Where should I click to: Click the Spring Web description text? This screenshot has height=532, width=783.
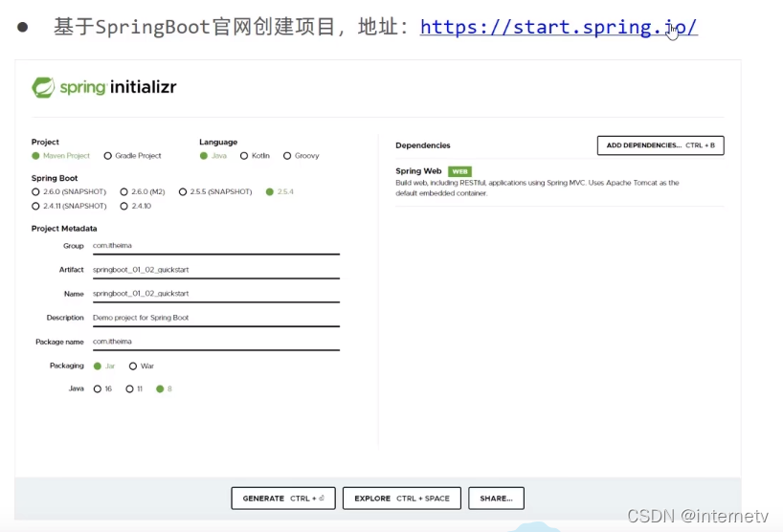(x=537, y=188)
